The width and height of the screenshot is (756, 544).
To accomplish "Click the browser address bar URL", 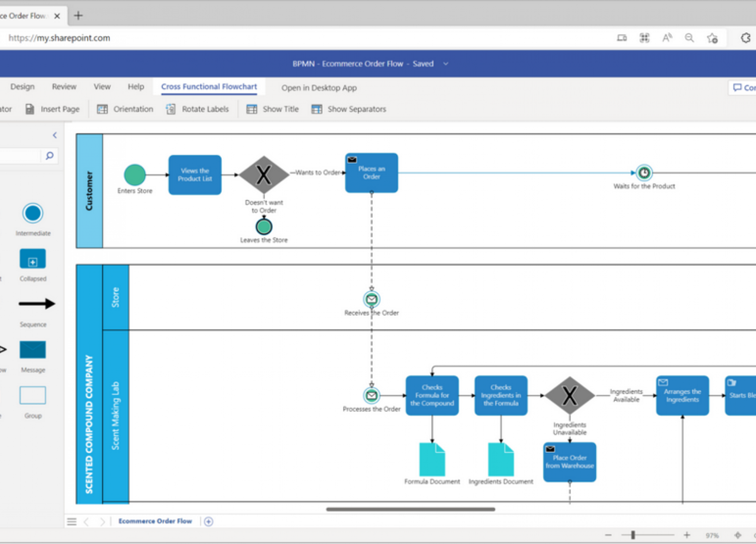I will click(59, 38).
